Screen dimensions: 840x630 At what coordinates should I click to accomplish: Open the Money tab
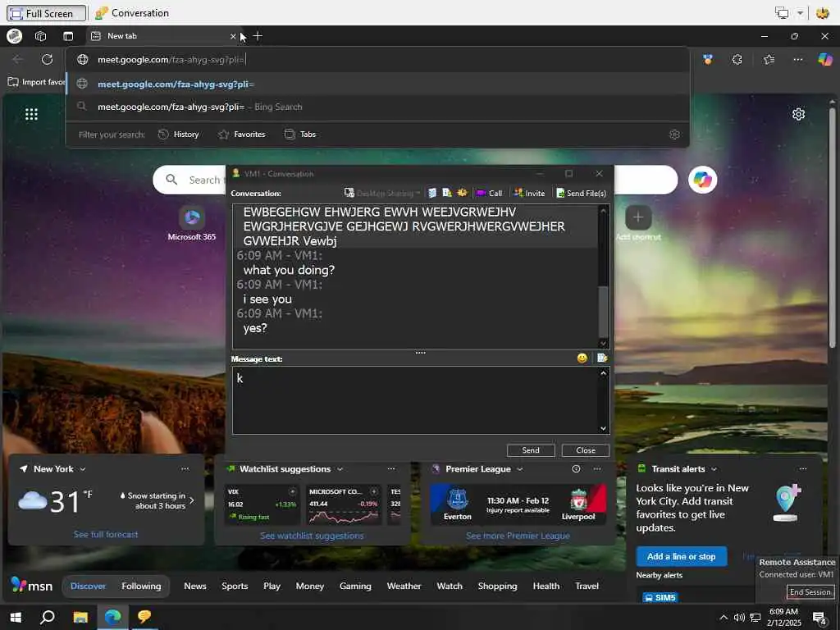pos(309,586)
